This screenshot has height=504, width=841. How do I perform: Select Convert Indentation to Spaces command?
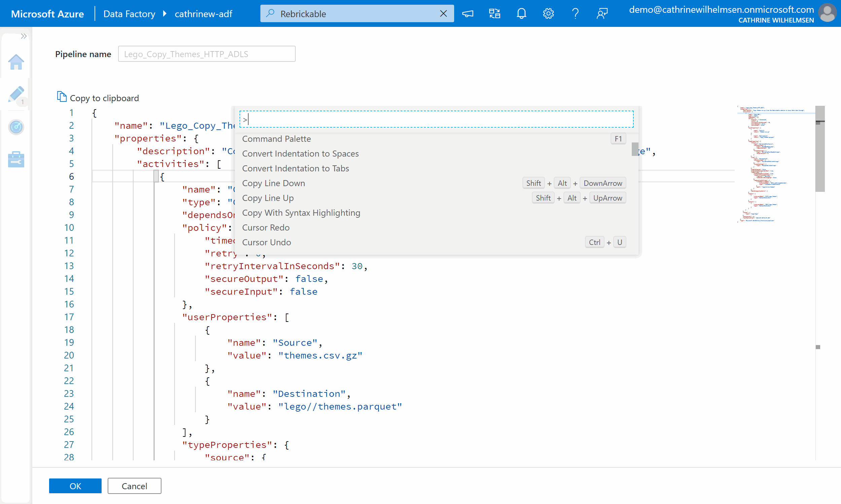coord(300,154)
